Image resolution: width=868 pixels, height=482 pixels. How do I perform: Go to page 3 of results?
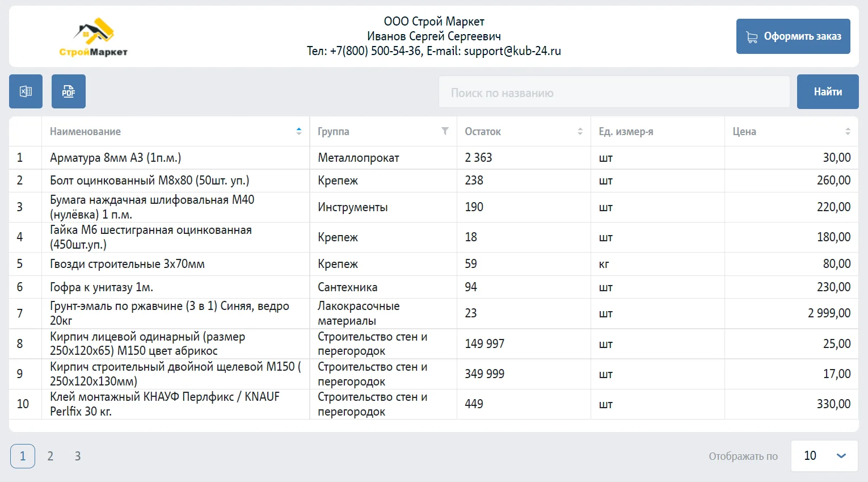(x=78, y=456)
